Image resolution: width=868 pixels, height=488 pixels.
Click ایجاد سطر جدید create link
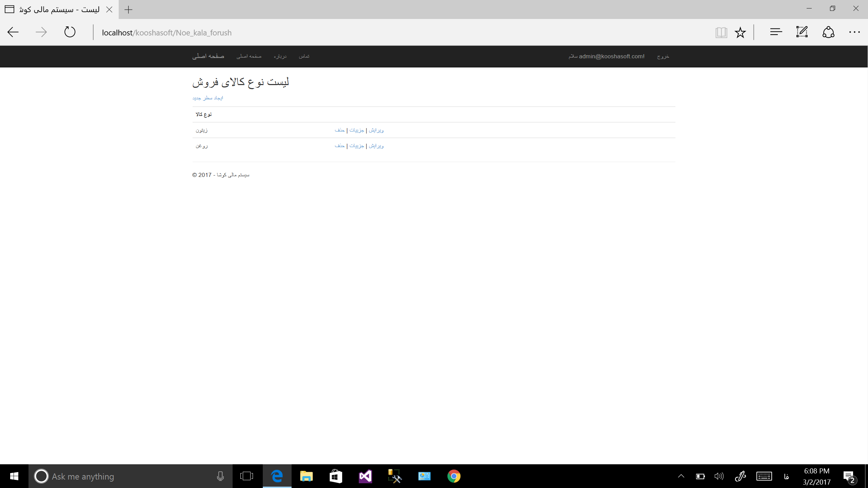(208, 98)
